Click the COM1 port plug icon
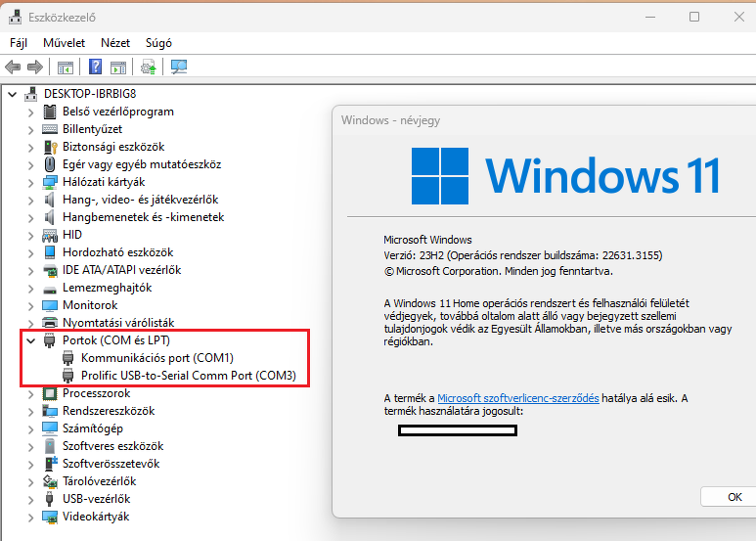Viewport: 756px width, 541px height. click(x=68, y=358)
